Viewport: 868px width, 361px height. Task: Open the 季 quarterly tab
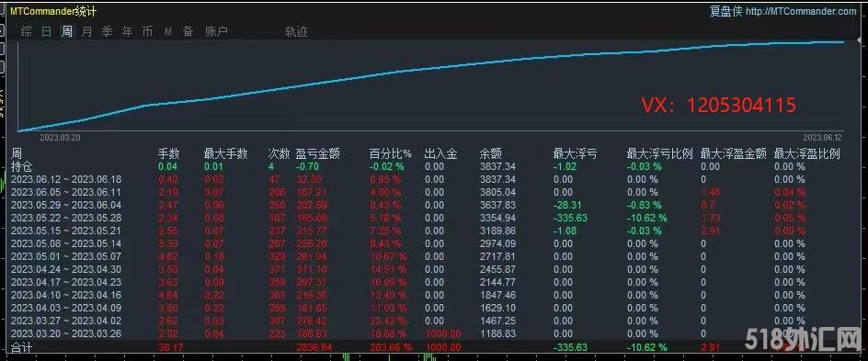pyautogui.click(x=108, y=31)
